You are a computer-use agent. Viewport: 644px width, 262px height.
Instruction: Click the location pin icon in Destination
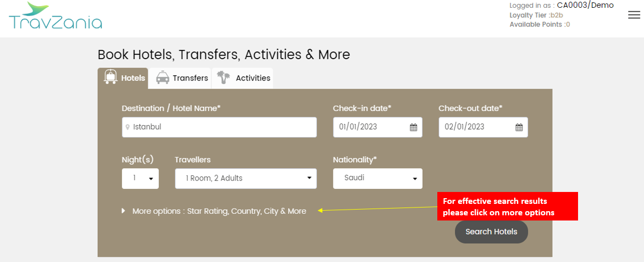click(127, 127)
